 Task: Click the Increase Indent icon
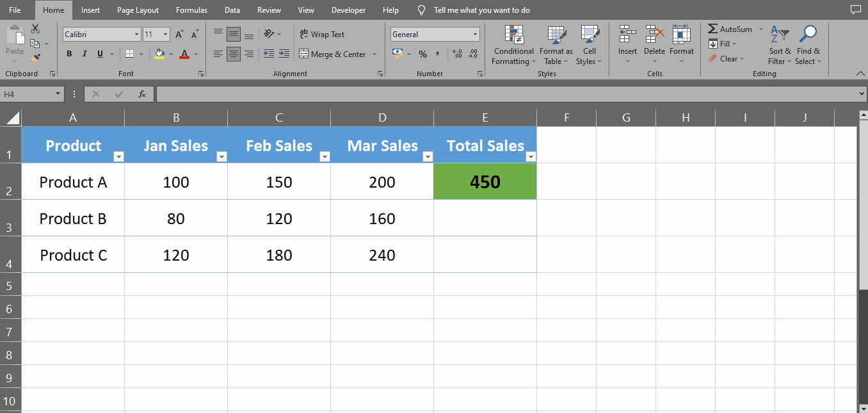284,54
